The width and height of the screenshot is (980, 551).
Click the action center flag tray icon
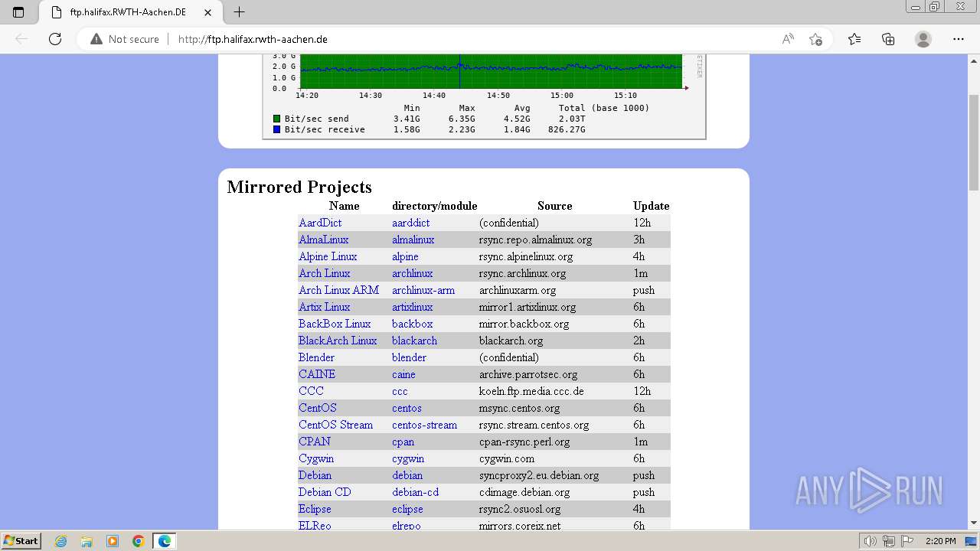coord(907,541)
